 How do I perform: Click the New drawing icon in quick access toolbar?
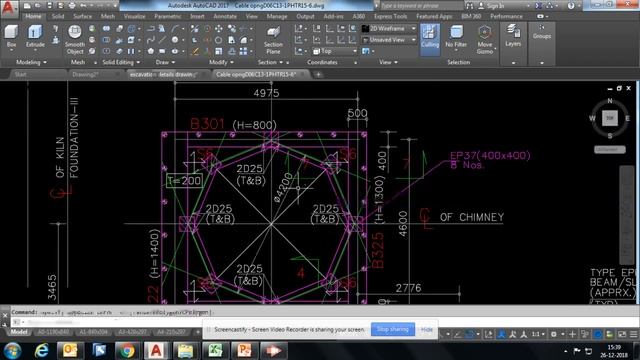click(x=27, y=6)
